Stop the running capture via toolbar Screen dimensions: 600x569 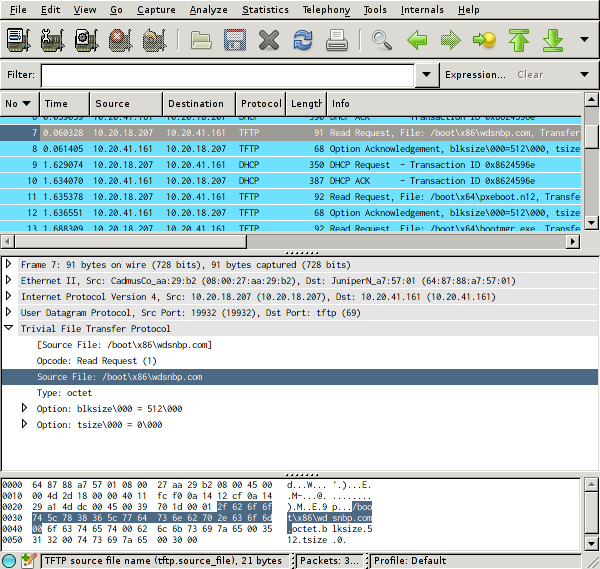[121, 41]
